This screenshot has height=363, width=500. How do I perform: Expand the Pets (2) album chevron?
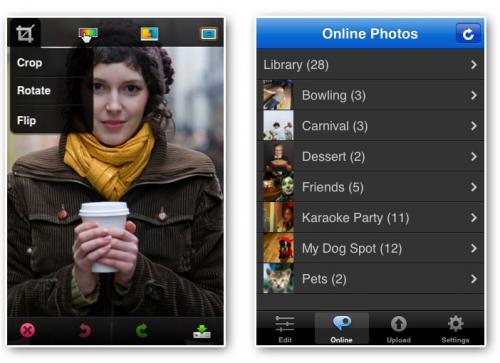click(x=474, y=279)
